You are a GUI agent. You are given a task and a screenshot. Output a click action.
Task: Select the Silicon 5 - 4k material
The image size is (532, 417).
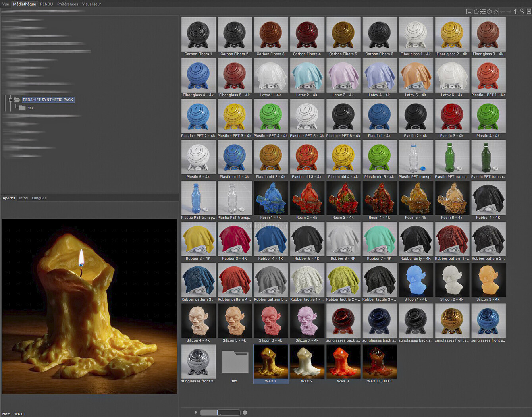[235, 323]
